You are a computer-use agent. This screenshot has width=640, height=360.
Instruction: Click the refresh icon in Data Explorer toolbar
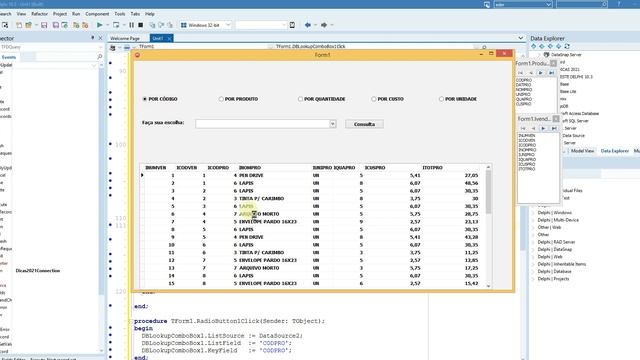point(567,46)
